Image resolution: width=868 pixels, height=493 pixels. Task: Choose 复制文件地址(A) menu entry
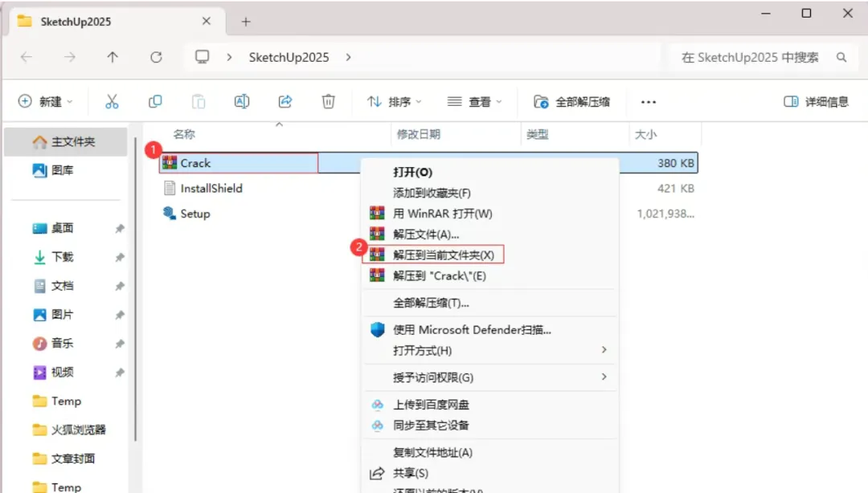click(x=490, y=452)
